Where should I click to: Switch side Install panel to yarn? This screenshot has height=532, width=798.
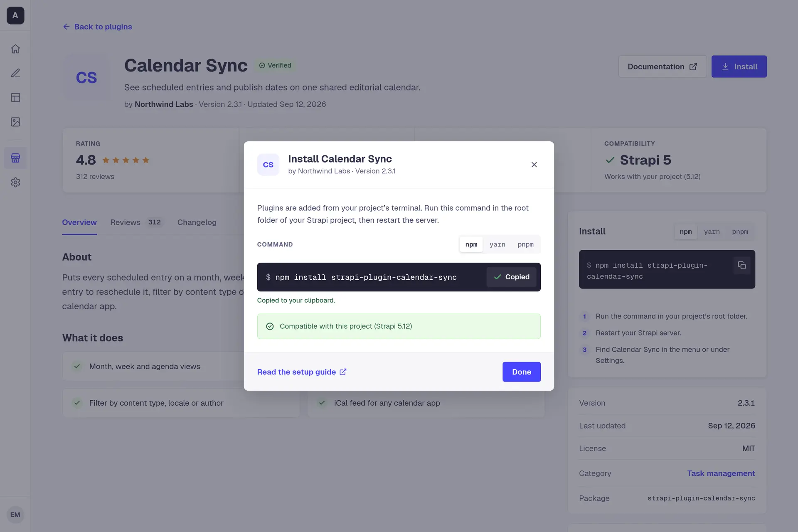[x=712, y=232]
